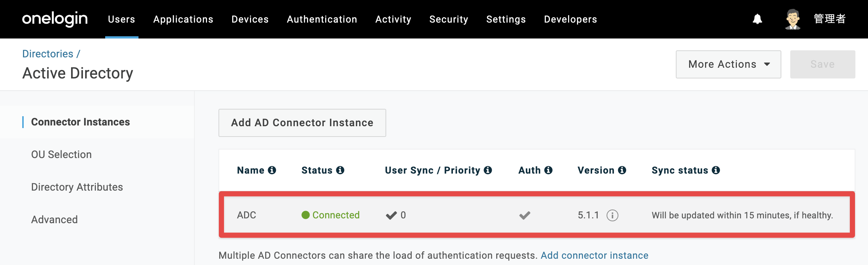Click the Add connector instance link
Image resolution: width=868 pixels, height=265 pixels.
[594, 255]
